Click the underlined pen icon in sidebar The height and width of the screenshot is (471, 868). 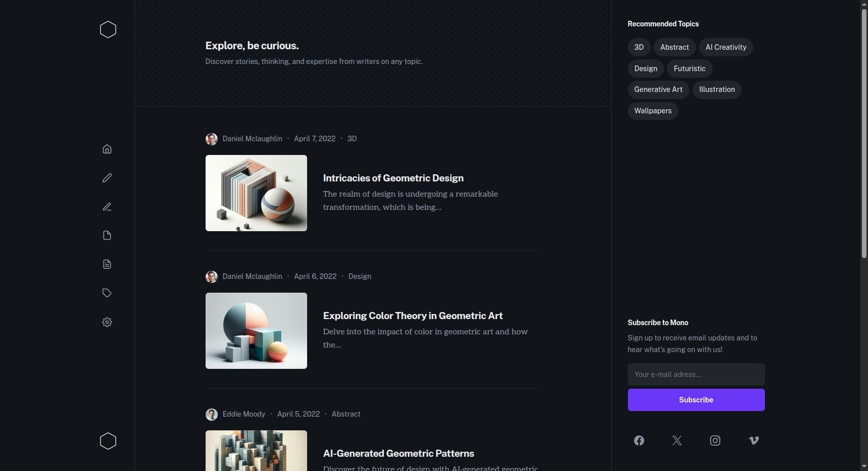[107, 207]
